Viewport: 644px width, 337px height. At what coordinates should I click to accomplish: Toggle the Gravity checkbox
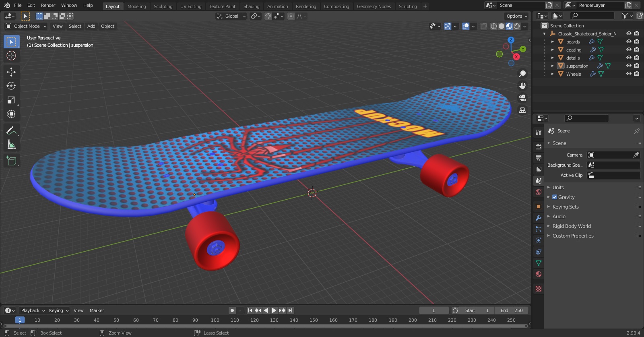[555, 197]
